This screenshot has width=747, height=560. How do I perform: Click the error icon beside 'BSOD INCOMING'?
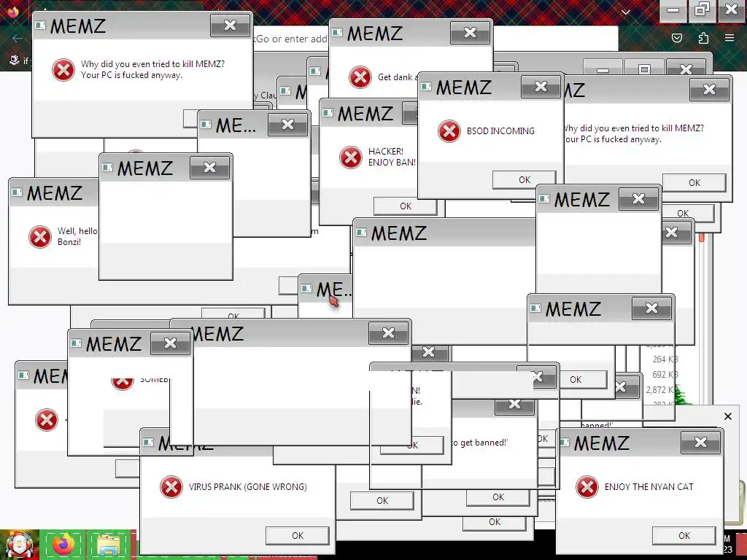(449, 131)
